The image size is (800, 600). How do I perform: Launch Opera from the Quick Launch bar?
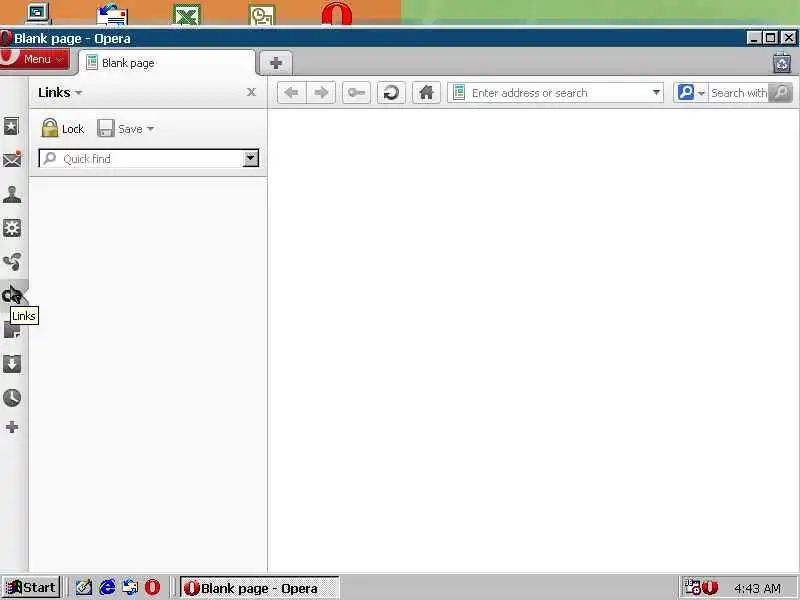[152, 587]
